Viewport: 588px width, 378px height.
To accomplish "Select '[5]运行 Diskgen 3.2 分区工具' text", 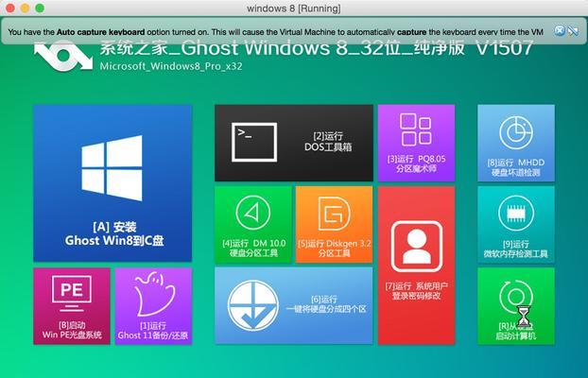I will point(334,249).
